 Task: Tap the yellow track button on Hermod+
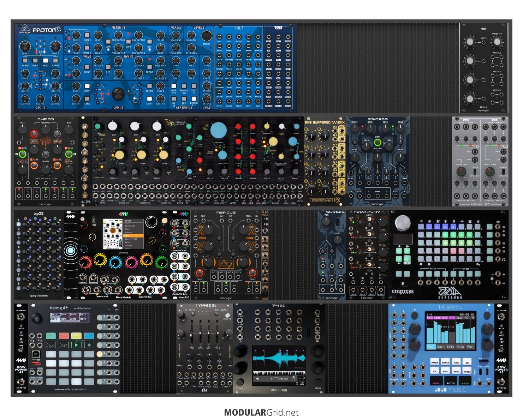[x=76, y=335]
